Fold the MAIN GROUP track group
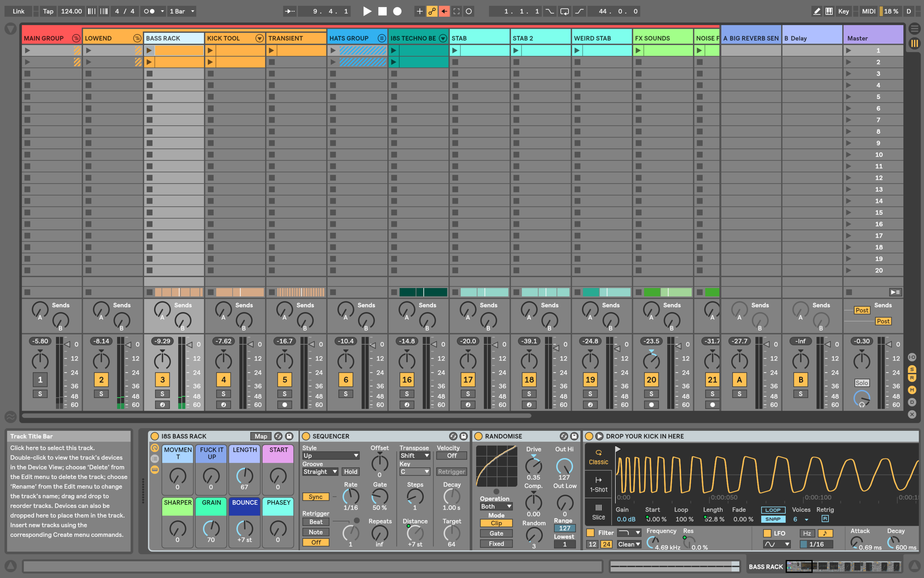924x578 pixels. (x=76, y=38)
